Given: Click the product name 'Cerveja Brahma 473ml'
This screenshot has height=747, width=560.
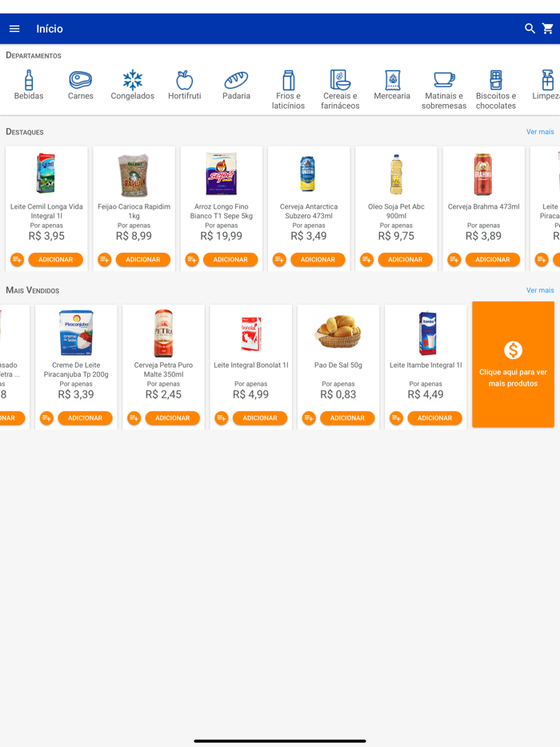Looking at the screenshot, I should (483, 207).
